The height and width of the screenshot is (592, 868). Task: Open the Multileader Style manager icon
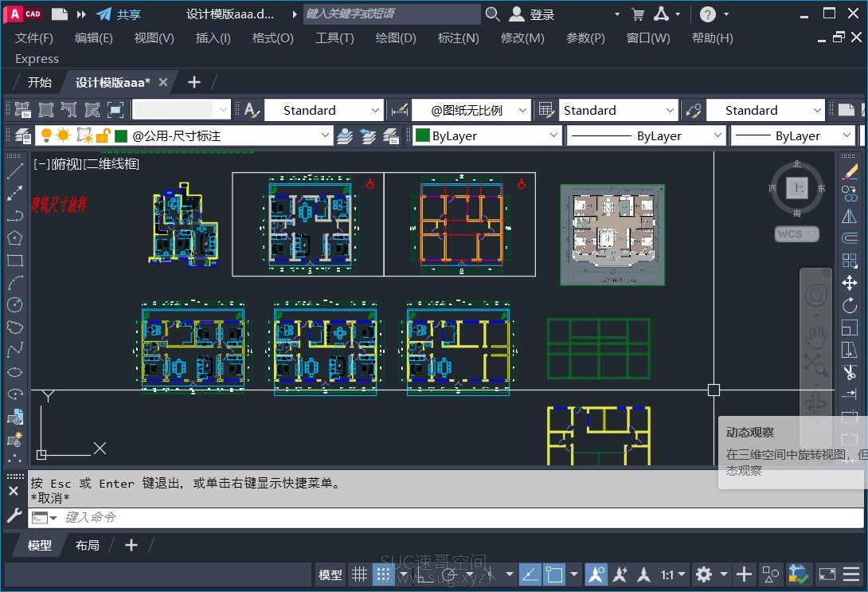click(694, 110)
